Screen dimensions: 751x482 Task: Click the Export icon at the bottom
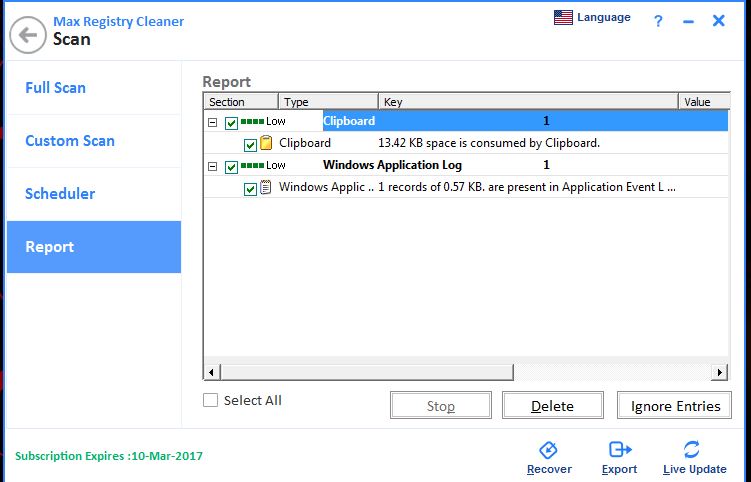click(x=620, y=449)
